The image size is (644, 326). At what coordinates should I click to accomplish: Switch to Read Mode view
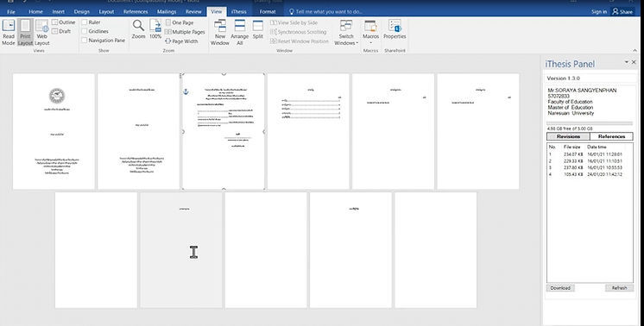pyautogui.click(x=9, y=33)
